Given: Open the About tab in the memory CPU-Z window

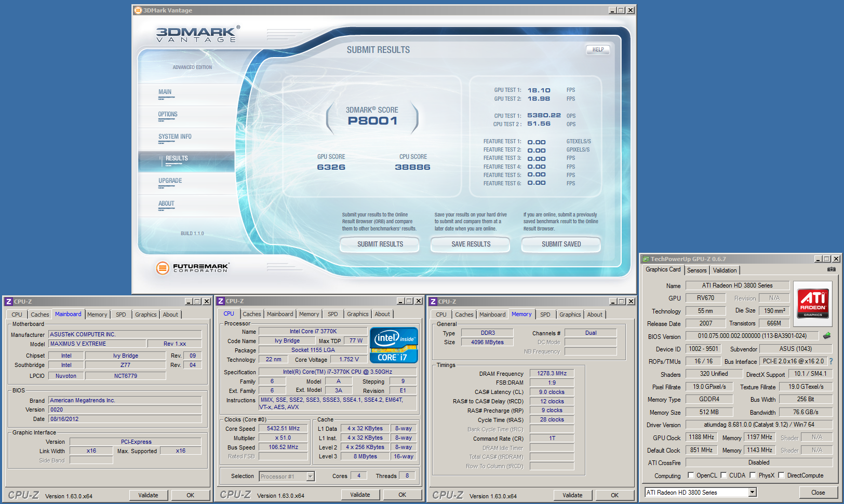Looking at the screenshot, I should point(595,315).
